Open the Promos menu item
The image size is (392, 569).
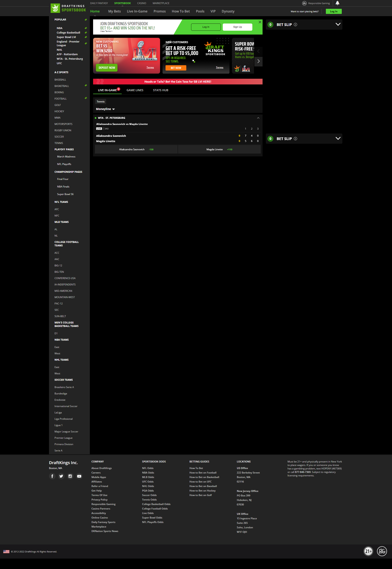tap(159, 11)
